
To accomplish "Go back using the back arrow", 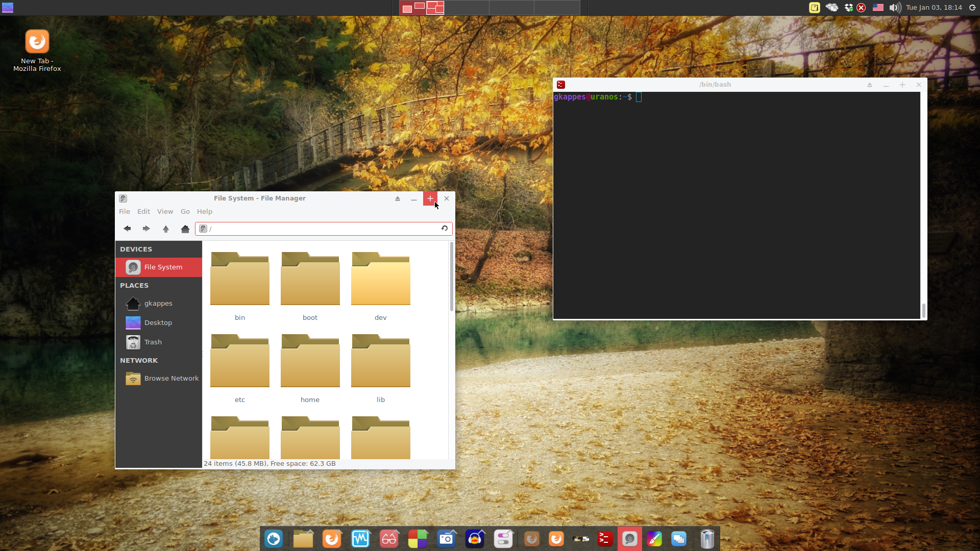I will point(127,229).
